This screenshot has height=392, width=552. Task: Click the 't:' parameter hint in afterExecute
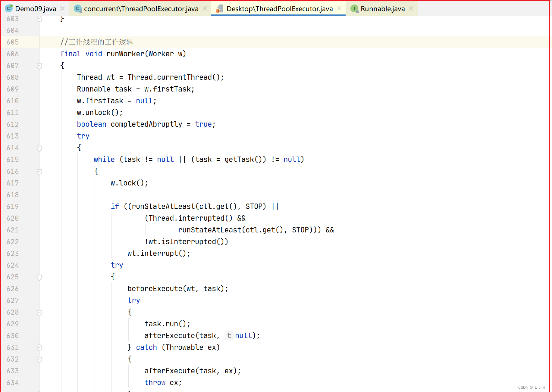pos(229,336)
